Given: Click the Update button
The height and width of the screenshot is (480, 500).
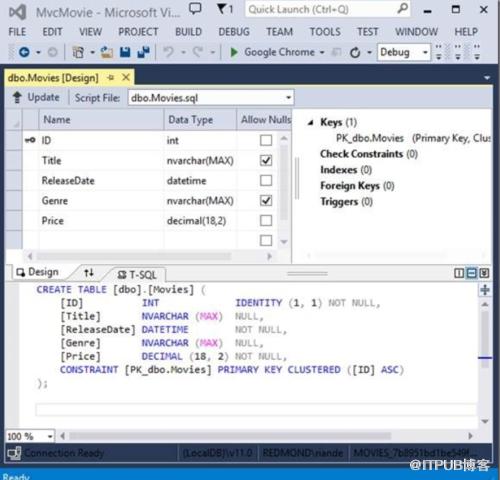Looking at the screenshot, I should pyautogui.click(x=36, y=97).
